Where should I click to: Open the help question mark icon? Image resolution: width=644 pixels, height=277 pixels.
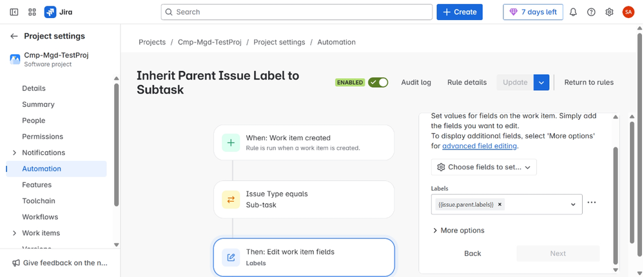point(591,12)
